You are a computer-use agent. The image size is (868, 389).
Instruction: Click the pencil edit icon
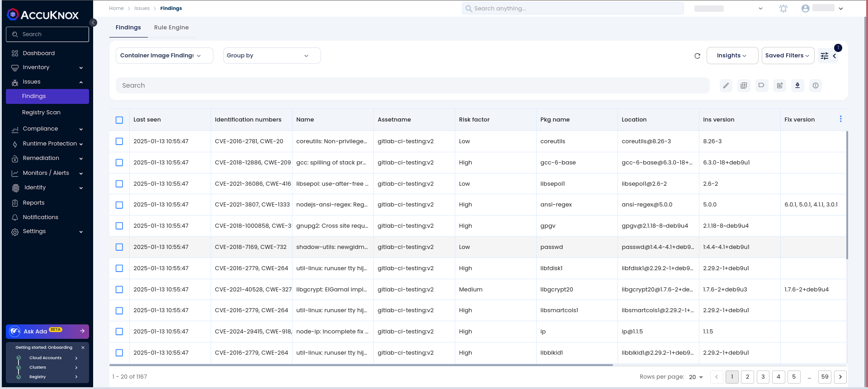726,85
